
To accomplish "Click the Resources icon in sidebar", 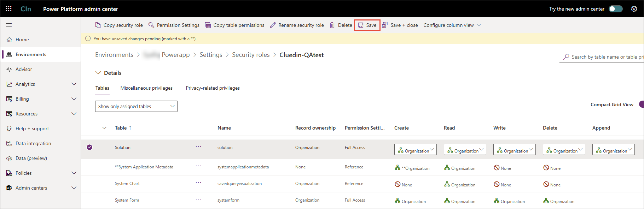I will (x=9, y=114).
